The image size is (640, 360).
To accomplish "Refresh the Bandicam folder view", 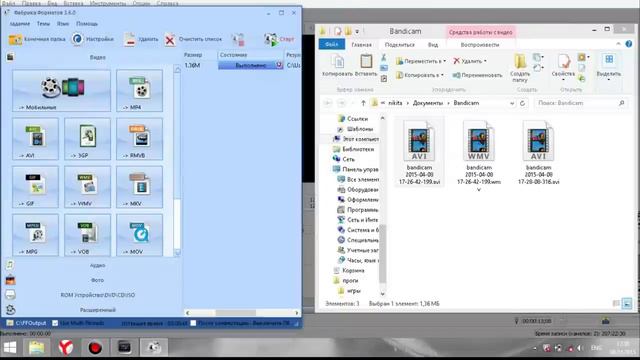I will pos(522,103).
